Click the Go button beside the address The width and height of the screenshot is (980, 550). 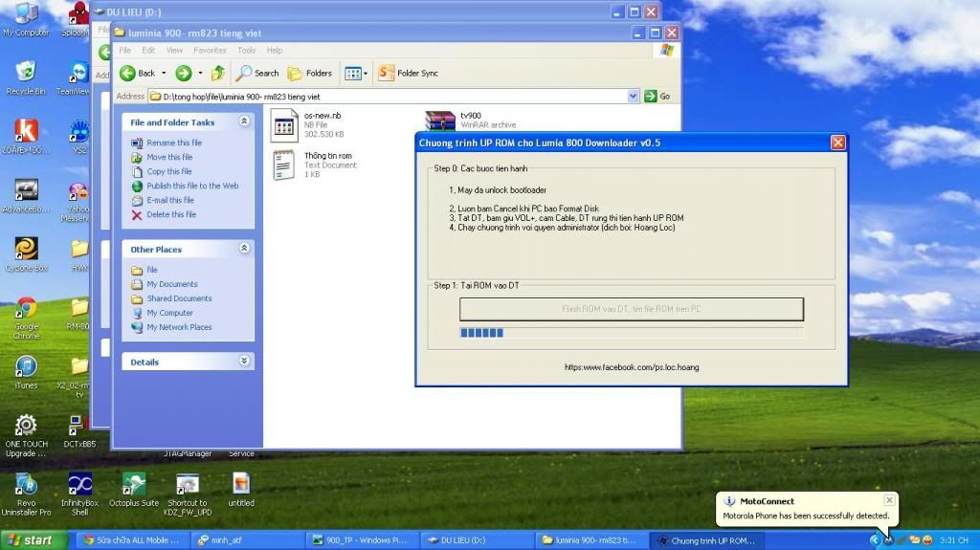click(x=657, y=97)
